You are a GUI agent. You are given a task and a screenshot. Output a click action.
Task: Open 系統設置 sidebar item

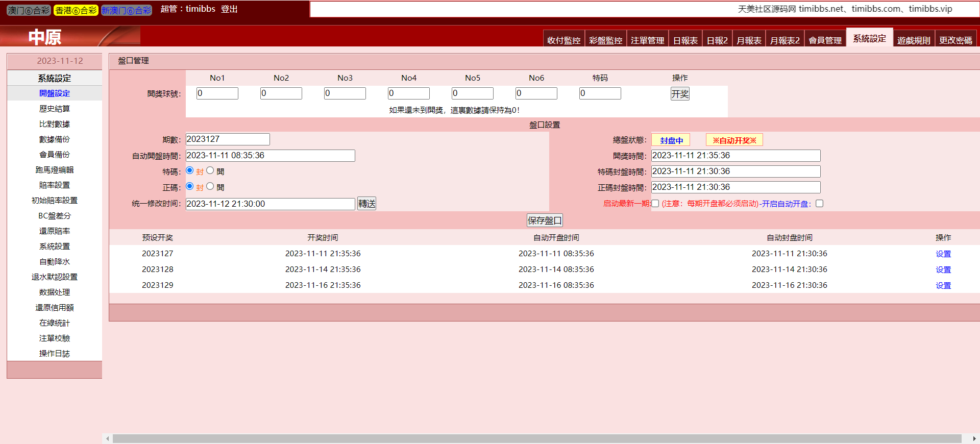[55, 246]
